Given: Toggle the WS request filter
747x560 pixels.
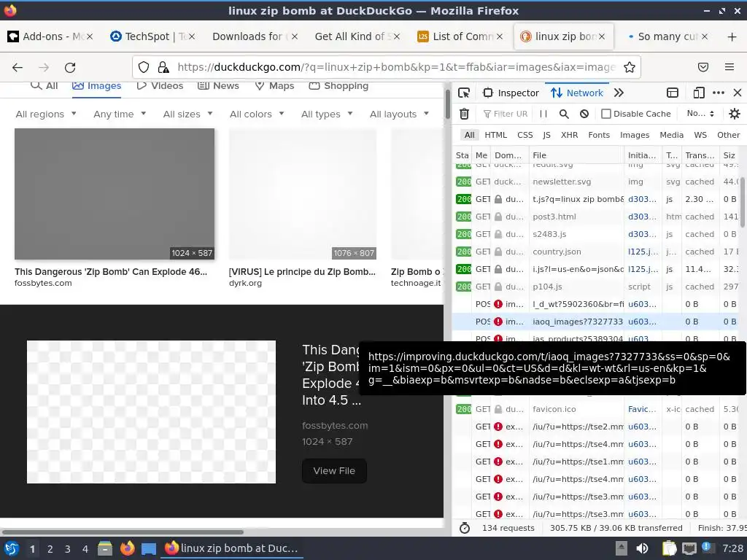Looking at the screenshot, I should pos(700,135).
